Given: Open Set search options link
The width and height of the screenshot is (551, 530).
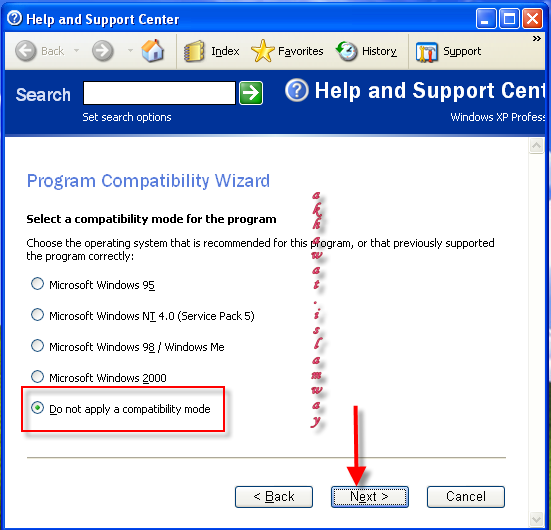Looking at the screenshot, I should pyautogui.click(x=127, y=117).
